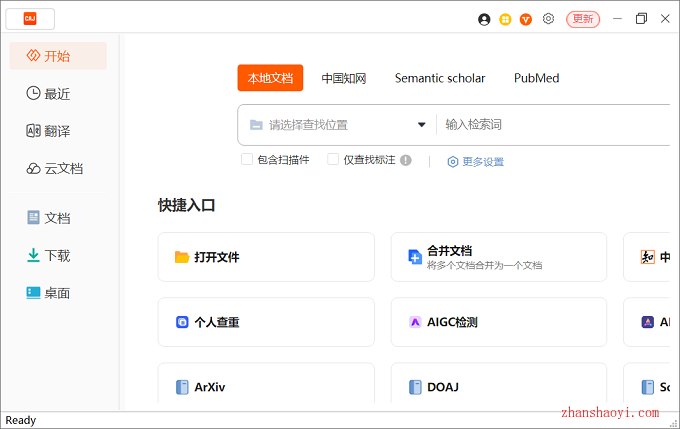Open the settings gear in title bar
This screenshot has width=680, height=429.
click(x=548, y=19)
